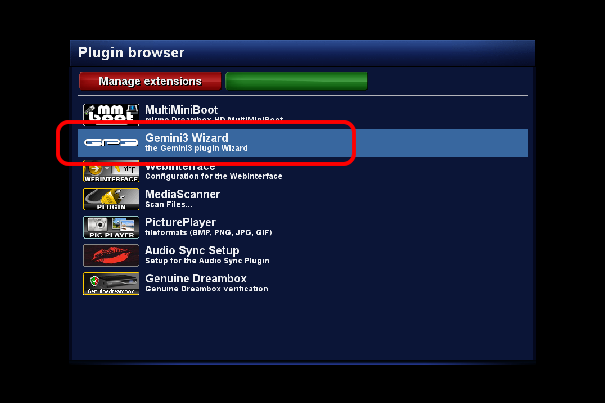Click the PicturePlayer camera icon

point(111,227)
